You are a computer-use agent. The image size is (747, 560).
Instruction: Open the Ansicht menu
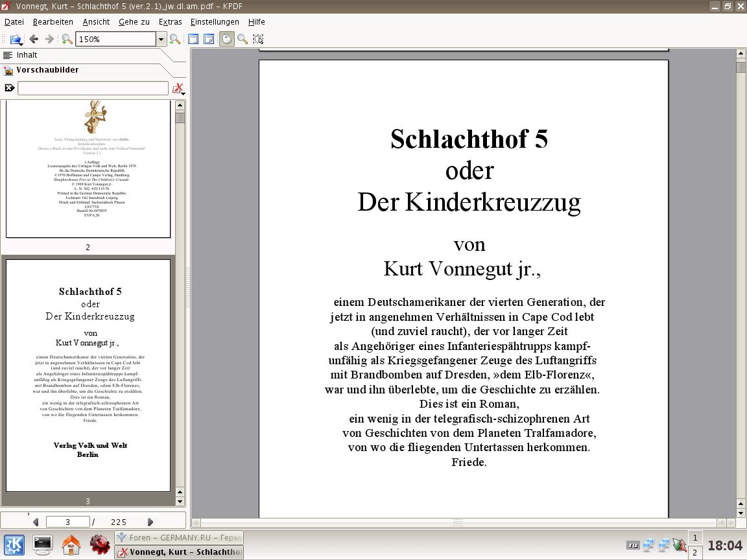point(96,22)
